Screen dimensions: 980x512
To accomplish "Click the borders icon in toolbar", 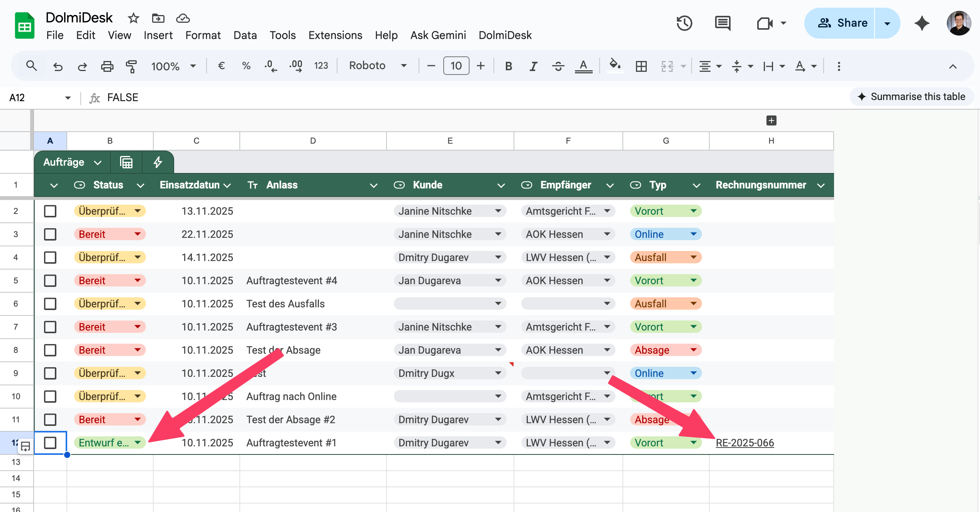I will (x=641, y=66).
